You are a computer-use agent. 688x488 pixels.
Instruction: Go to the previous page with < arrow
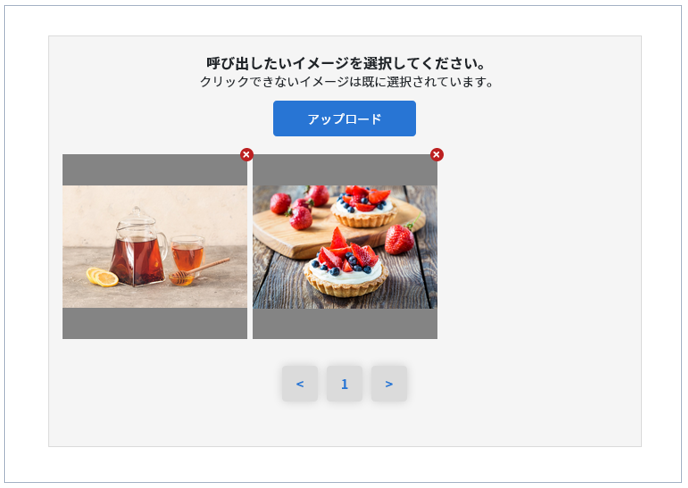click(x=300, y=384)
